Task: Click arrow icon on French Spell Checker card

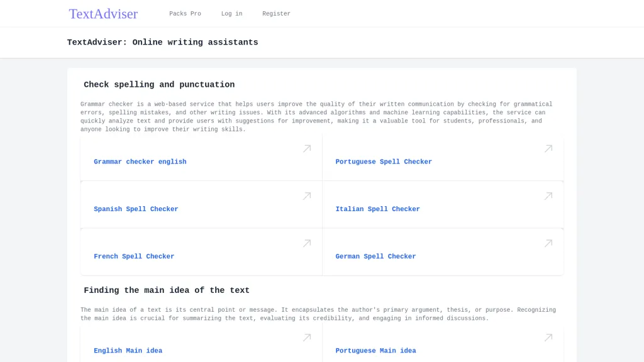Action: (x=307, y=243)
